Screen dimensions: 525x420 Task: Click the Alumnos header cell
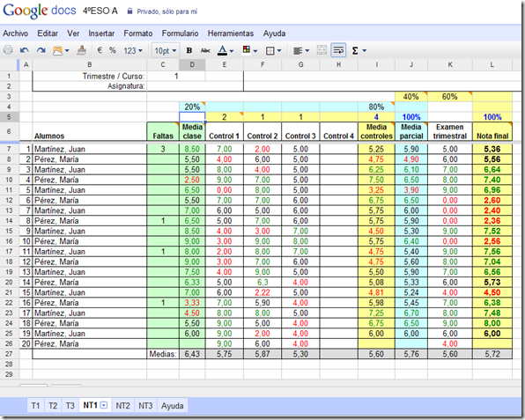(89, 131)
